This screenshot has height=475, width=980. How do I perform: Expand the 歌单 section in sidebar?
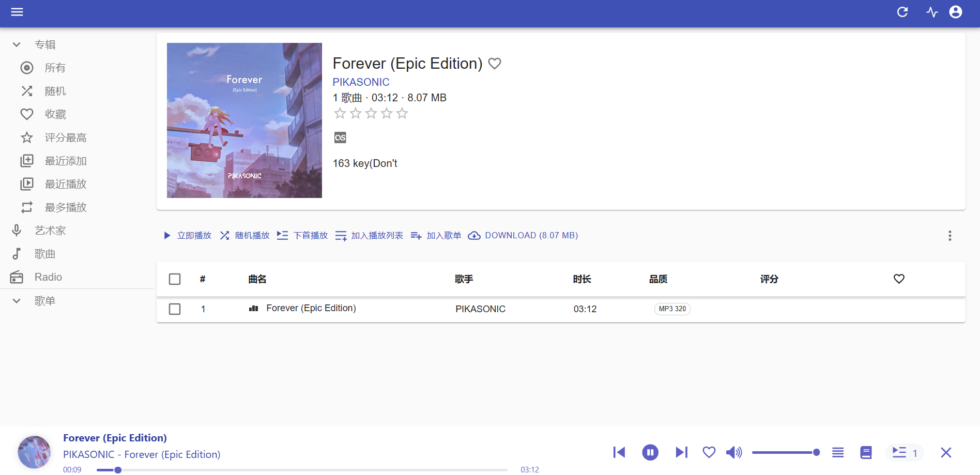17,301
